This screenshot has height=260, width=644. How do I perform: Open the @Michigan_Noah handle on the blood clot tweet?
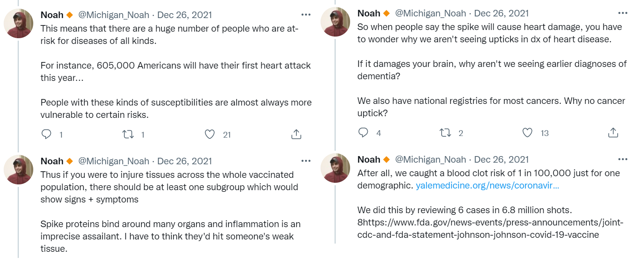point(430,160)
